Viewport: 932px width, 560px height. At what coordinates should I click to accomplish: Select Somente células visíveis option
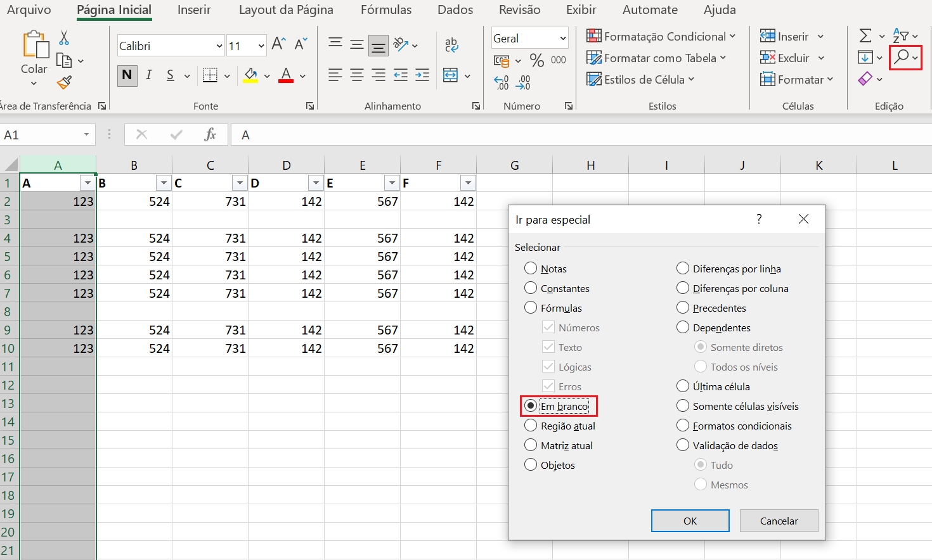(x=683, y=406)
